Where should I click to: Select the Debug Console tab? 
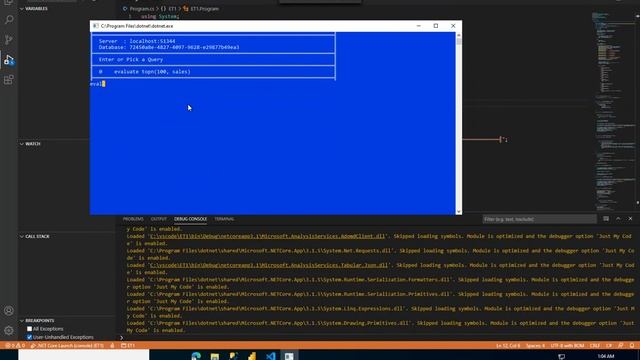click(x=190, y=219)
